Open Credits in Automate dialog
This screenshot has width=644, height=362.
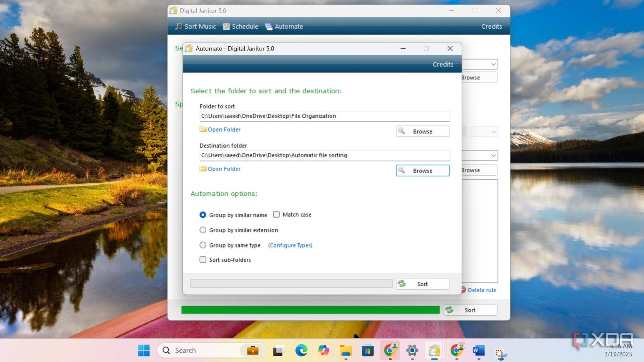coord(443,64)
